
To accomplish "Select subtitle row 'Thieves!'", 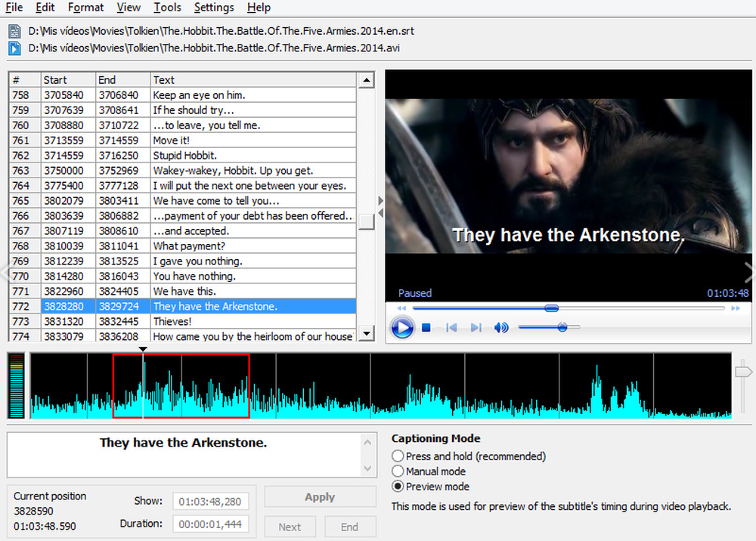I will (x=183, y=321).
